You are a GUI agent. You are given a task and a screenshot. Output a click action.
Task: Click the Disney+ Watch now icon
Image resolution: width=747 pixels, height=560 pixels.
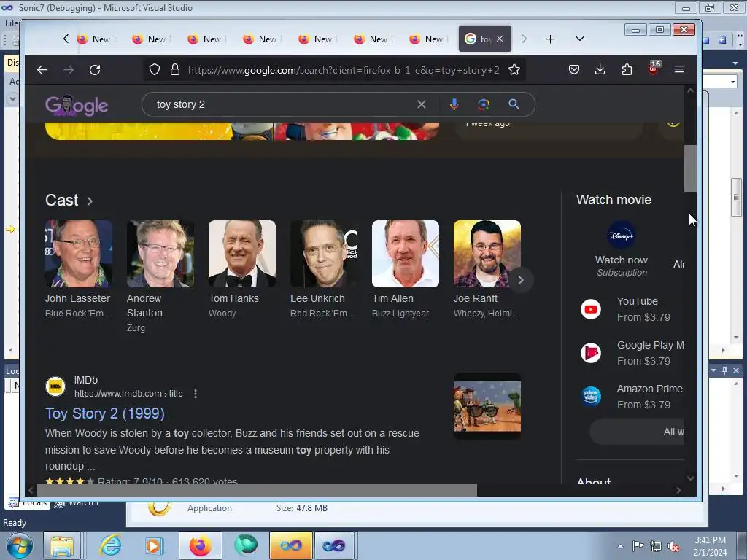tap(622, 235)
